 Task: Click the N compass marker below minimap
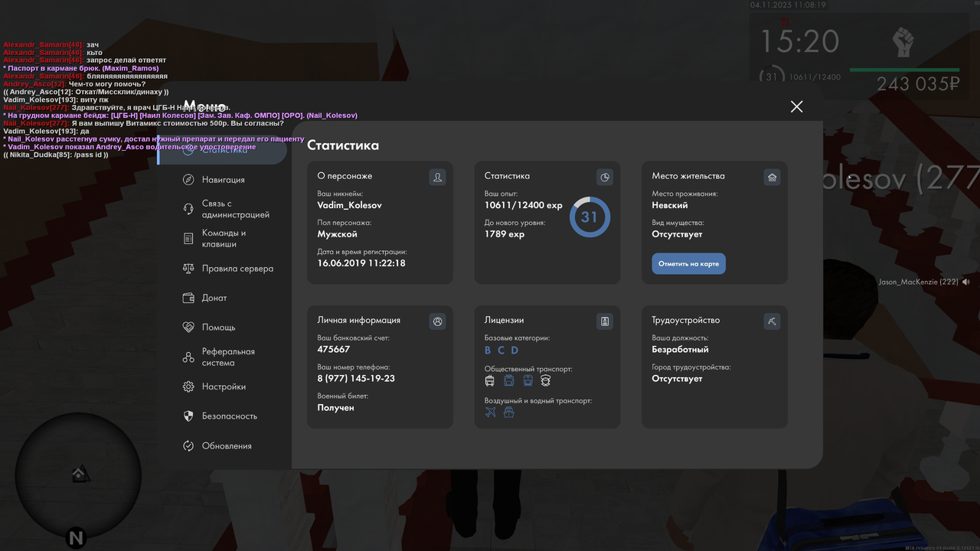click(75, 538)
